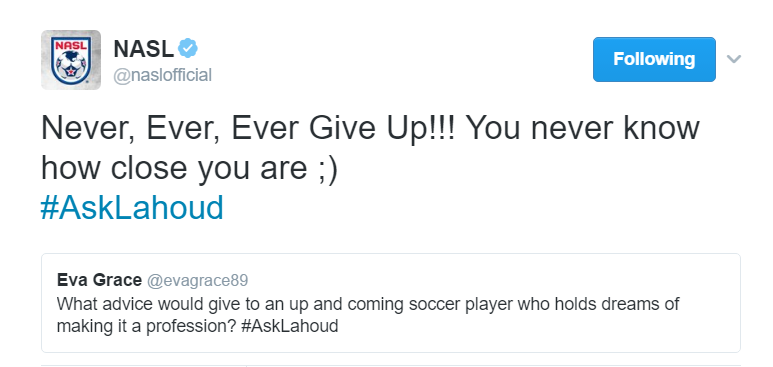
Task: Open the @evagrace89 handle
Action: point(197,281)
